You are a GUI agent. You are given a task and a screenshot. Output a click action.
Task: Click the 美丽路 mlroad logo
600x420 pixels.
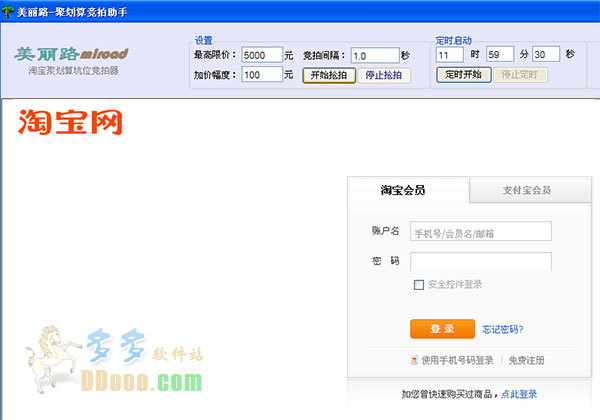[71, 54]
